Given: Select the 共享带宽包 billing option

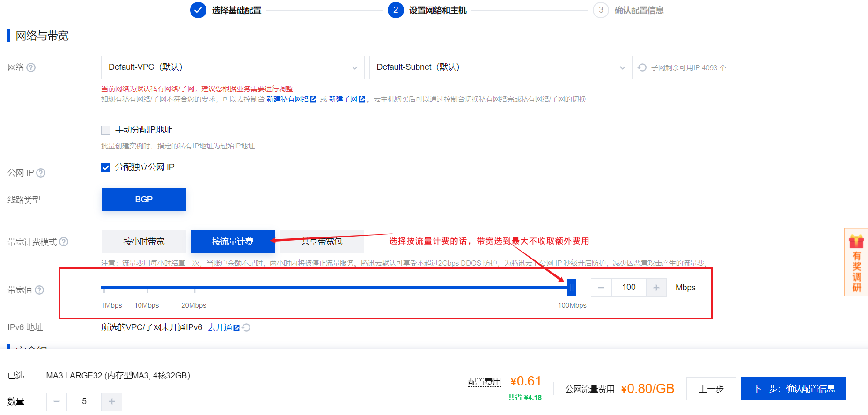Looking at the screenshot, I should [x=322, y=242].
